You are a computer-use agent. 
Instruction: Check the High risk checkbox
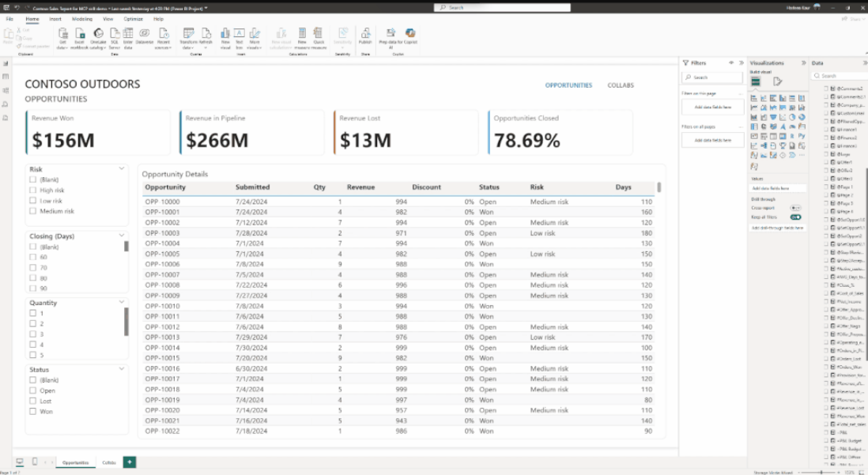tap(32, 190)
